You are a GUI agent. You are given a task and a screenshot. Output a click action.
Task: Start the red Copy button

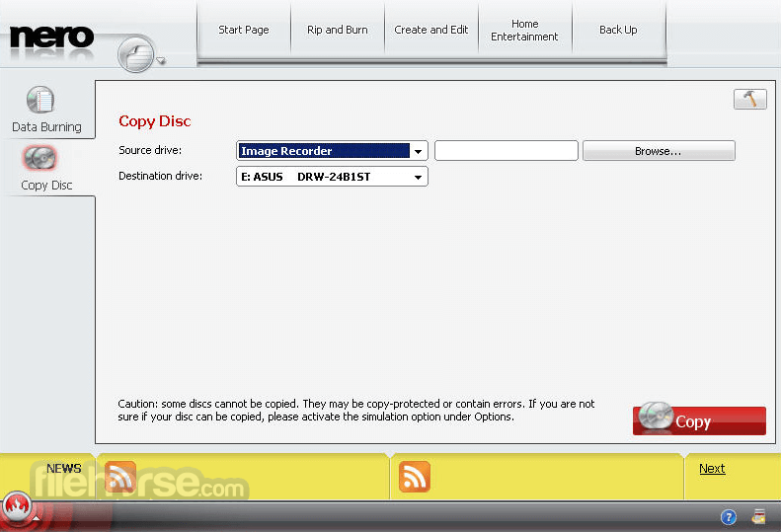click(699, 420)
